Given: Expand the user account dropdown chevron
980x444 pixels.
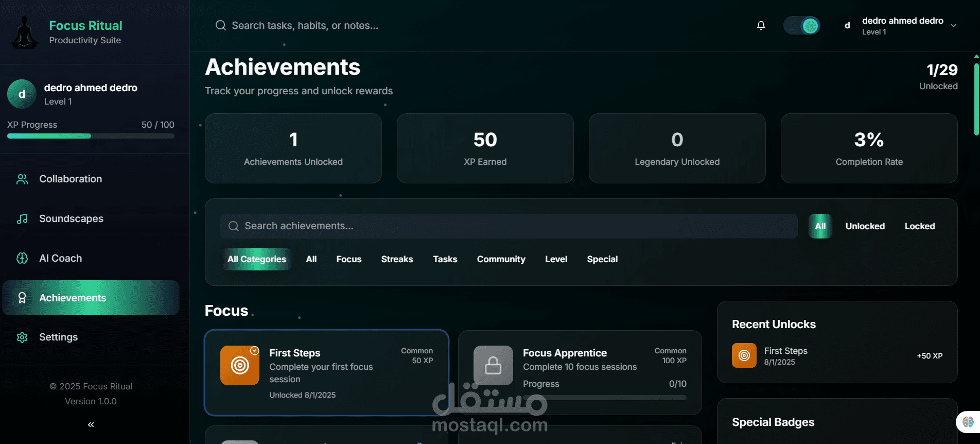Looking at the screenshot, I should click(953, 26).
